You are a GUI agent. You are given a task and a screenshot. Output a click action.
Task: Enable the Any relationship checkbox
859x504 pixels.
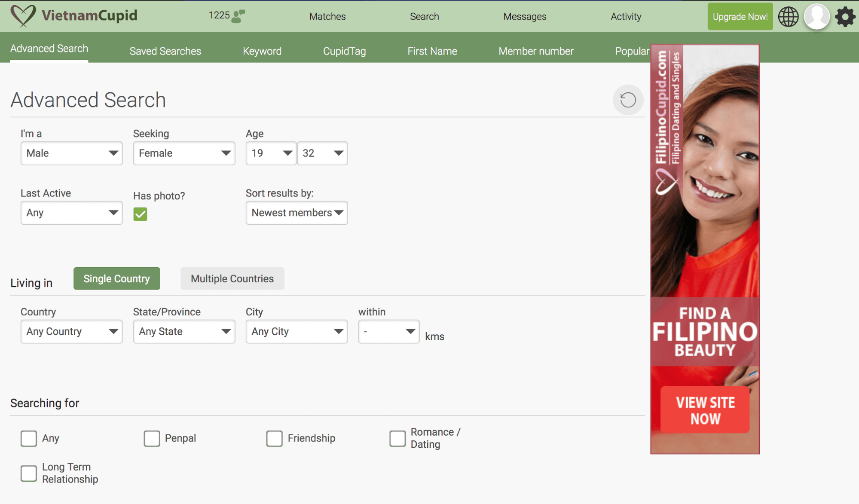click(29, 438)
